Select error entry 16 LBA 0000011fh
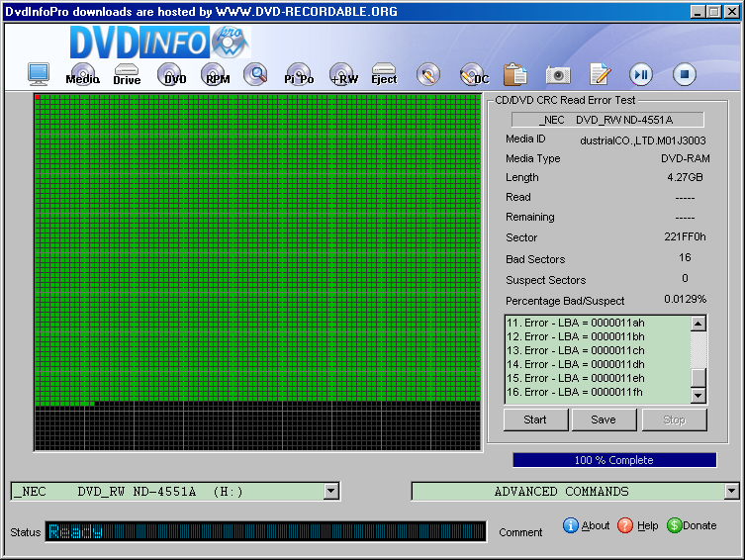This screenshot has height=560, width=745. click(575, 392)
